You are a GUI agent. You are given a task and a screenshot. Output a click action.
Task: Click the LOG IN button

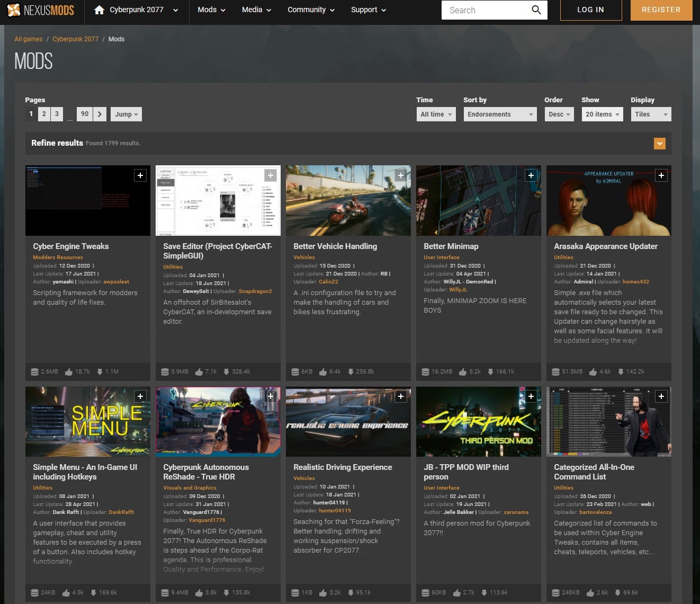click(x=591, y=10)
